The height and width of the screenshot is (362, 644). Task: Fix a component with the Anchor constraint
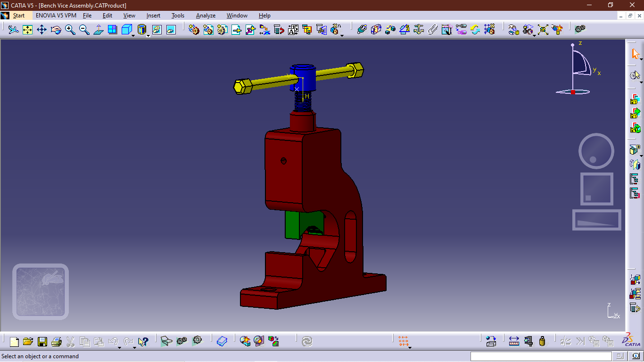pos(419,29)
